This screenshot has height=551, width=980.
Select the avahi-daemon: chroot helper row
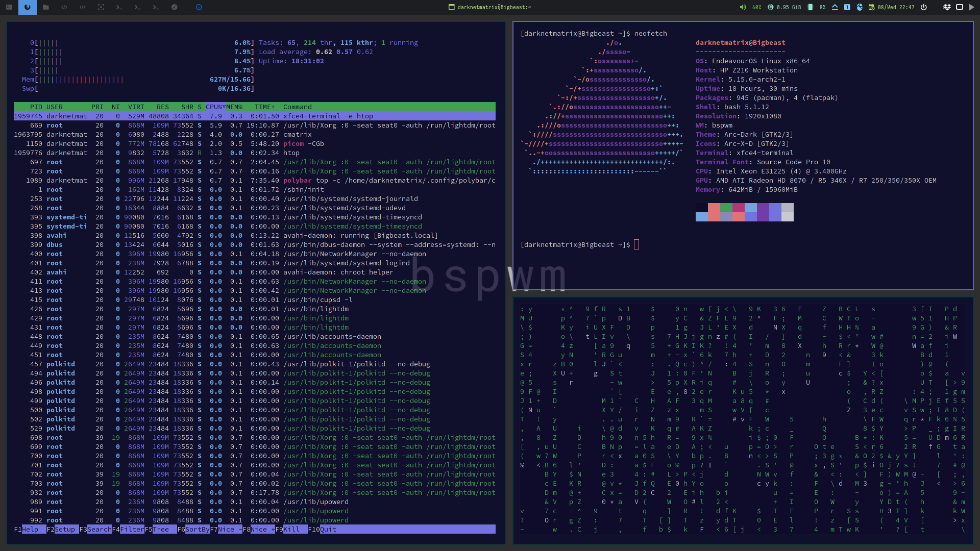255,272
